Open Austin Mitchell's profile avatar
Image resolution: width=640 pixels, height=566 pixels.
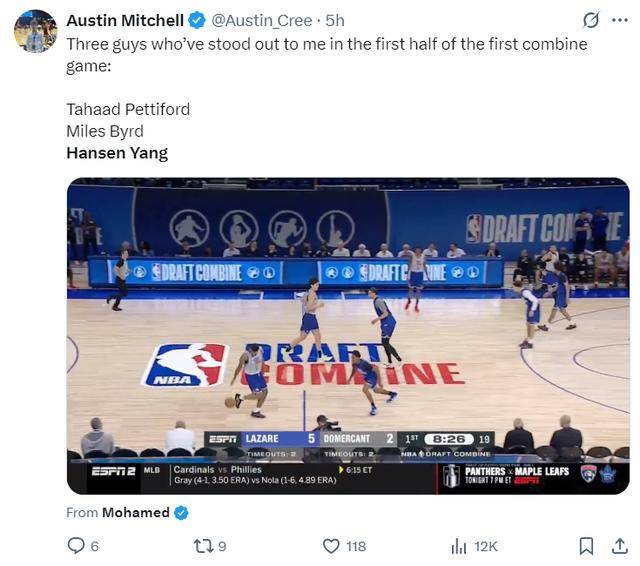36,31
